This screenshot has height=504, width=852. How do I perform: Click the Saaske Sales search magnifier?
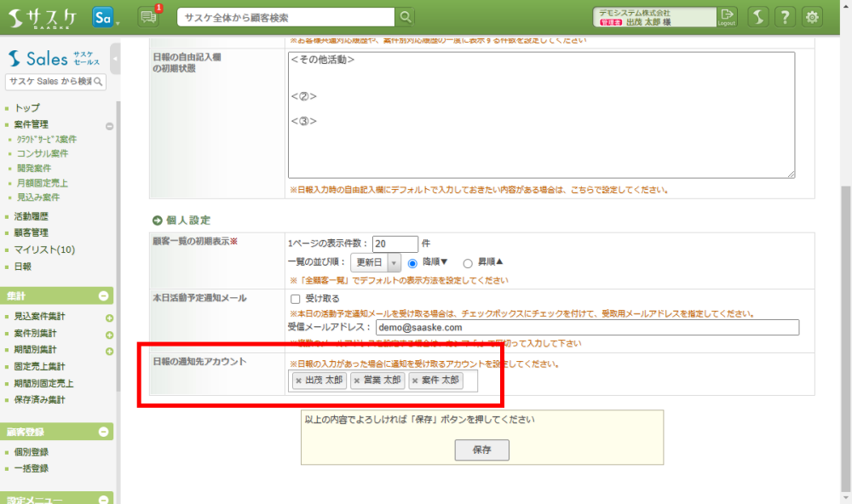point(98,82)
